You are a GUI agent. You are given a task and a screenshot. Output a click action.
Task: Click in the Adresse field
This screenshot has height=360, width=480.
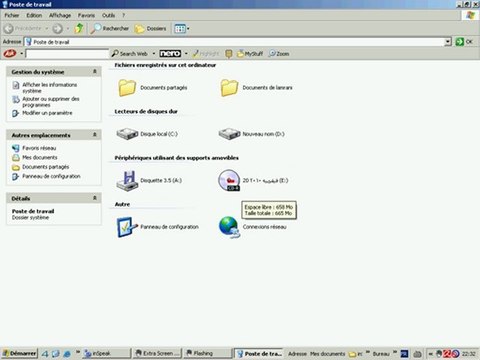[234, 42]
